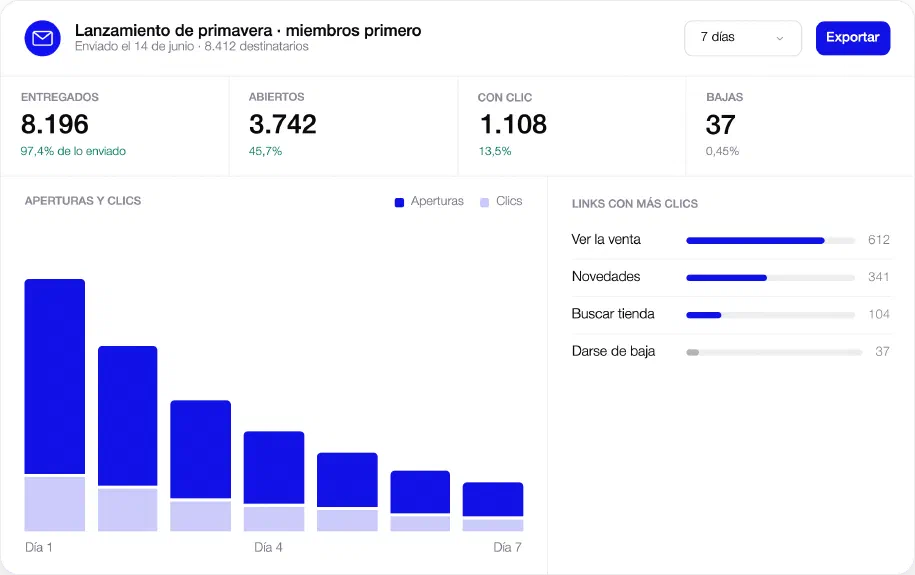The width and height of the screenshot is (915, 575).
Task: Click the Exportar button
Action: pos(853,38)
